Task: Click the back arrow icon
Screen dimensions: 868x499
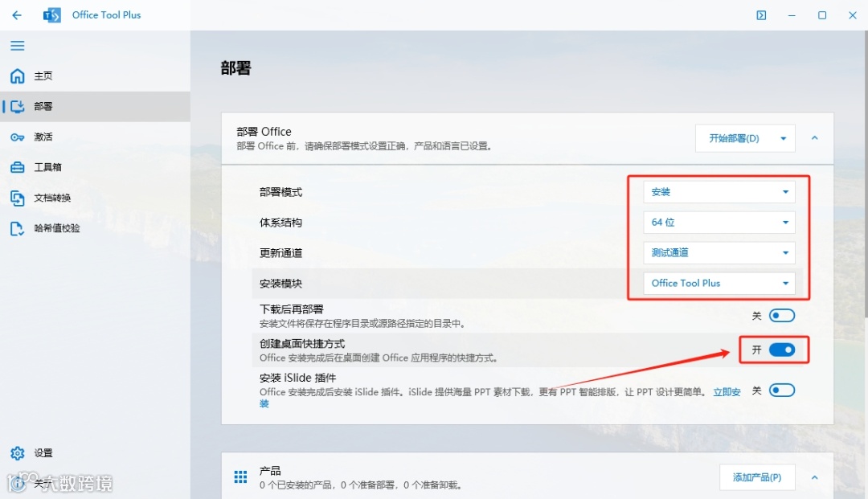Action: [x=17, y=15]
